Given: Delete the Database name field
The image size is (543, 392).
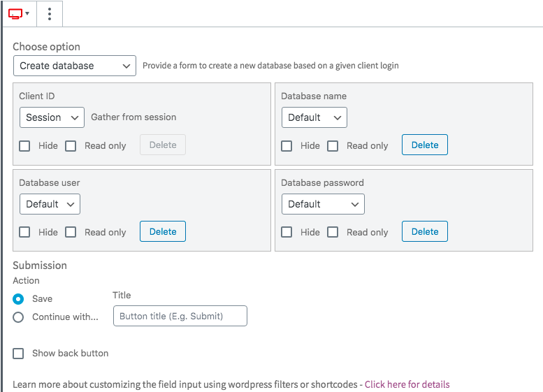Looking at the screenshot, I should click(x=425, y=145).
